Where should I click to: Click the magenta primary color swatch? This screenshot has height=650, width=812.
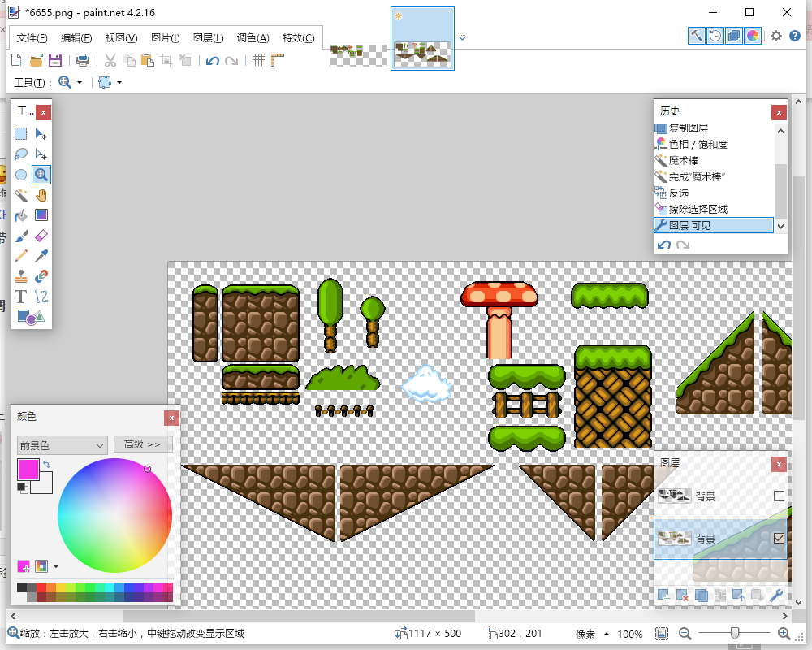tap(28, 470)
